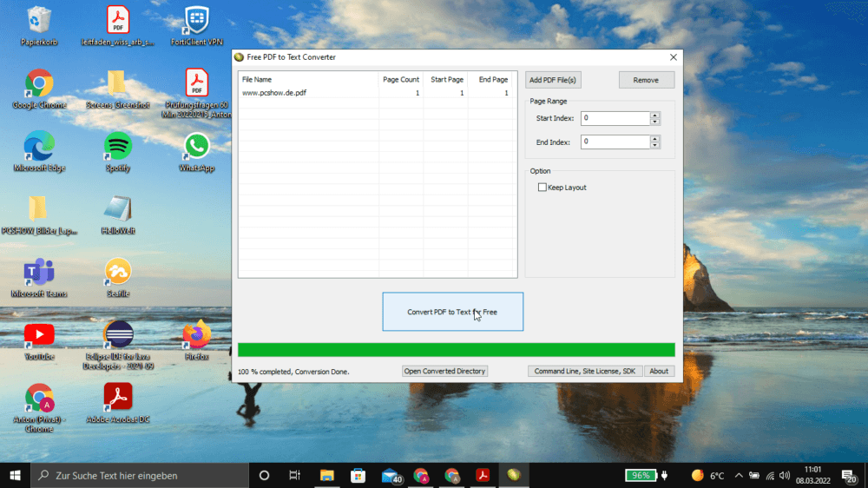Click Convert PDF to Text for Free
Screen dimensions: 868x488
click(452, 312)
